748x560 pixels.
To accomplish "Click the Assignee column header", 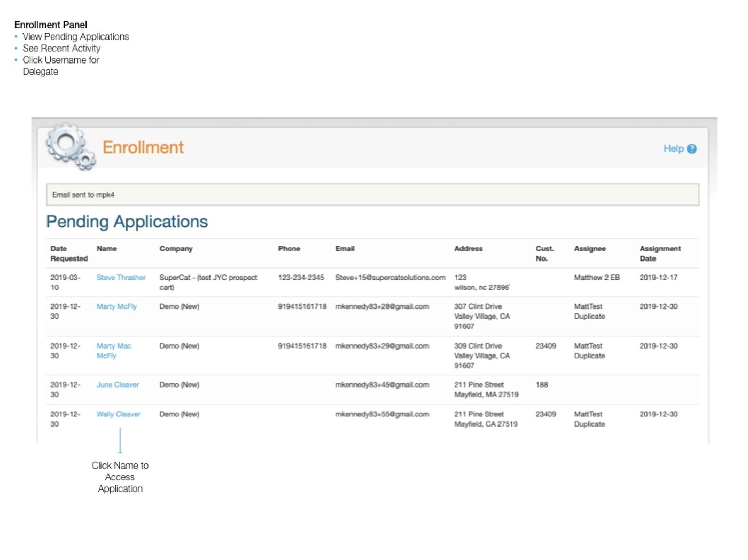I will coord(590,249).
